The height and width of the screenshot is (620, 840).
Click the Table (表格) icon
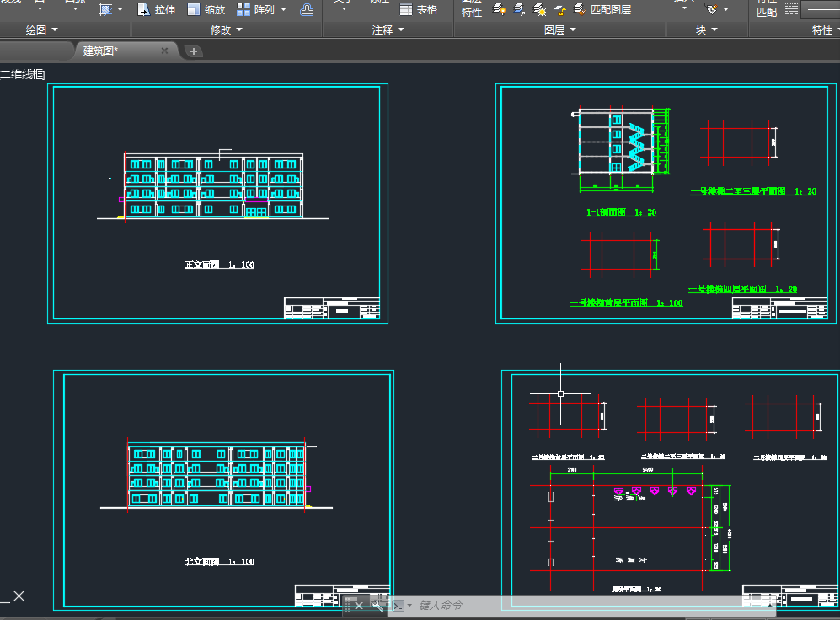[x=406, y=9]
